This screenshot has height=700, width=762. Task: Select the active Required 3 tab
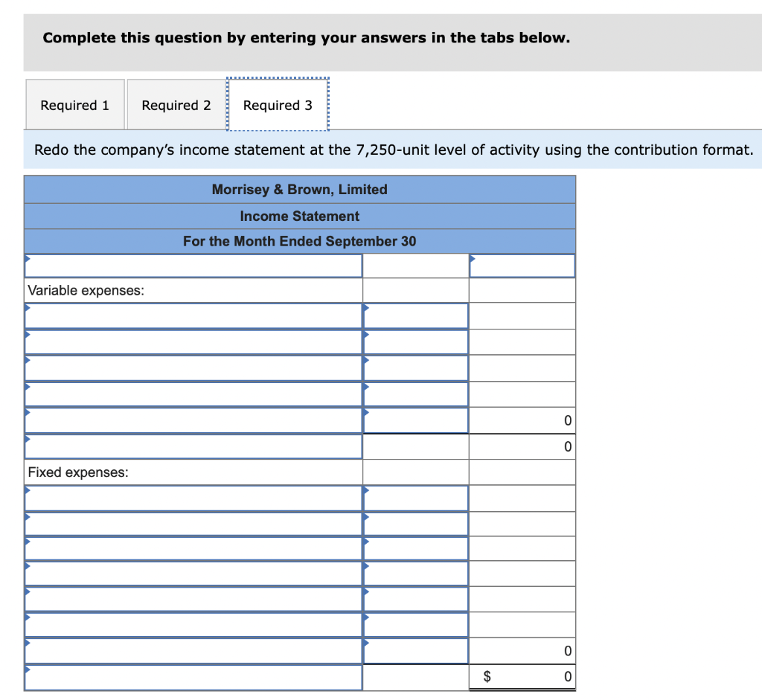[x=277, y=105]
